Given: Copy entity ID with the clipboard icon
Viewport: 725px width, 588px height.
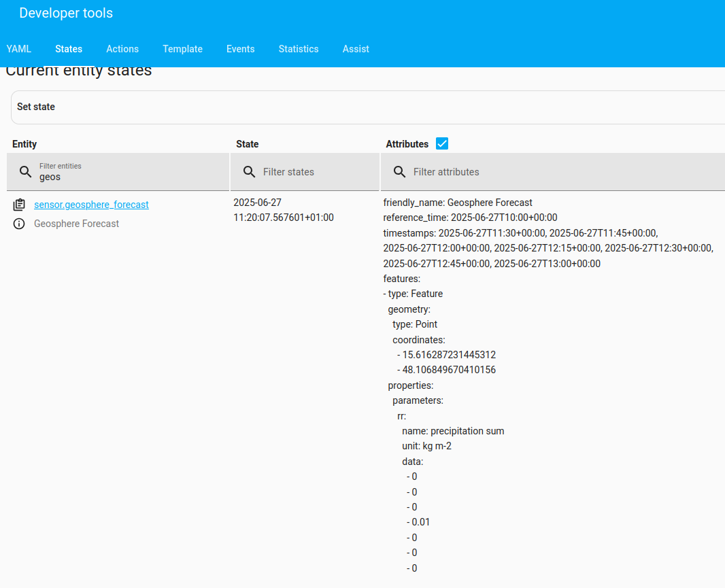Looking at the screenshot, I should (19, 205).
